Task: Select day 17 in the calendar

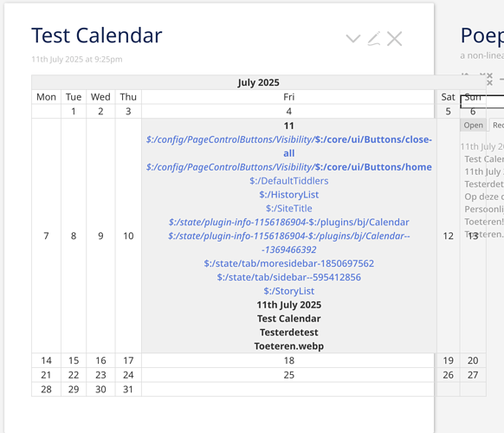Action: click(x=128, y=360)
